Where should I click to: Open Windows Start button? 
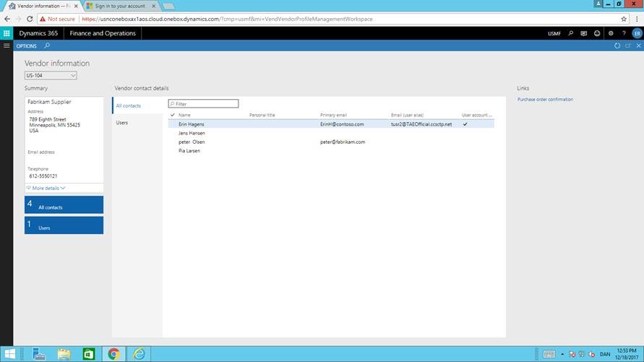pos(9,354)
